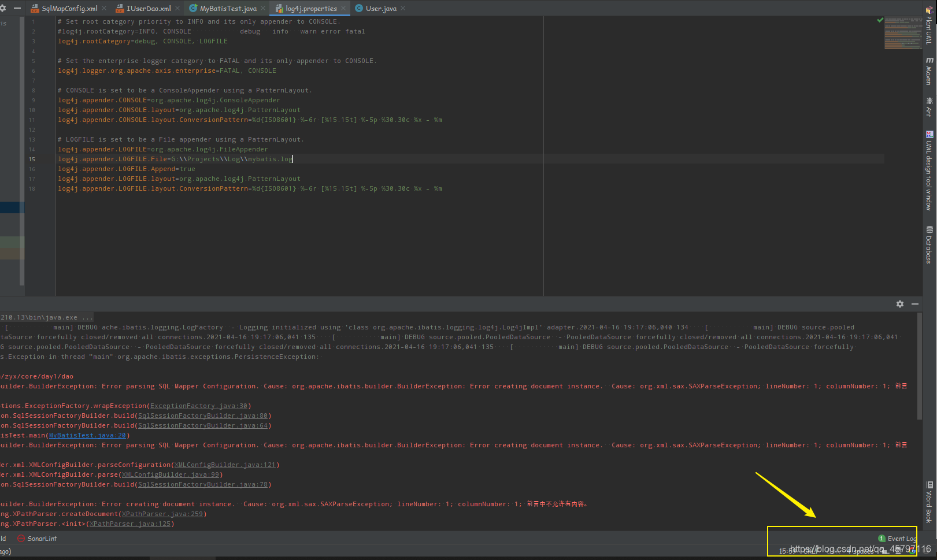This screenshot has height=560, width=937.
Task: Follow the XMLConfigBuilder.java:121 link
Action: tap(225, 465)
